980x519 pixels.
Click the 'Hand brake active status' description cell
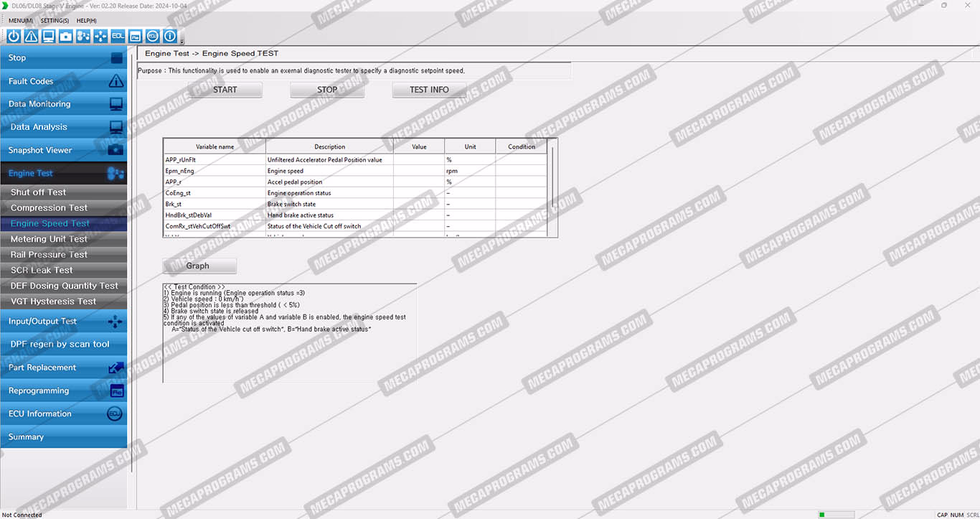coord(329,215)
